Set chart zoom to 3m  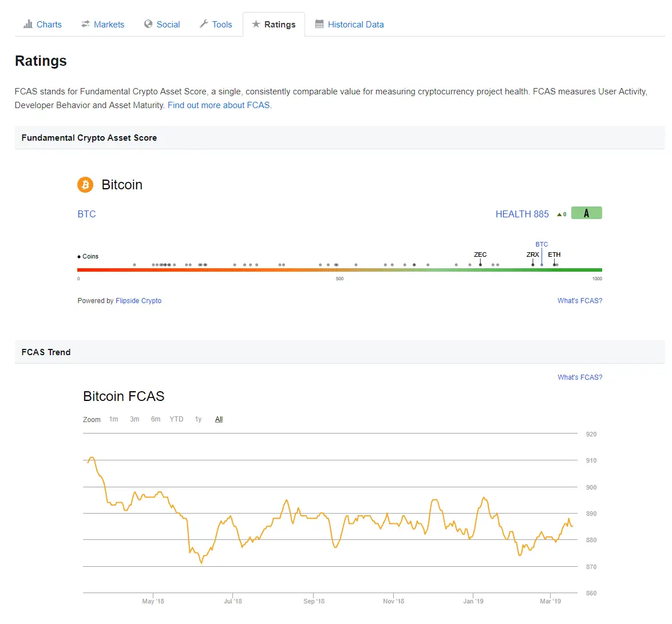coord(135,419)
